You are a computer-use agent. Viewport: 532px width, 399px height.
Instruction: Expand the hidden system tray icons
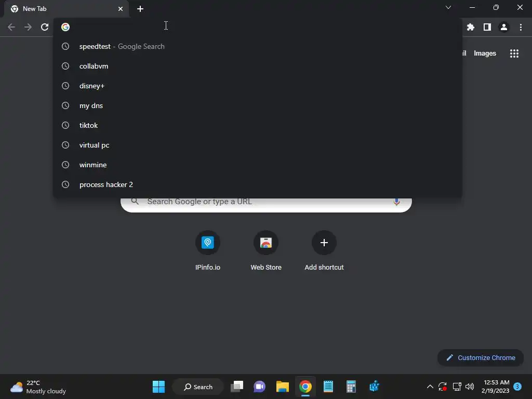[430, 387]
